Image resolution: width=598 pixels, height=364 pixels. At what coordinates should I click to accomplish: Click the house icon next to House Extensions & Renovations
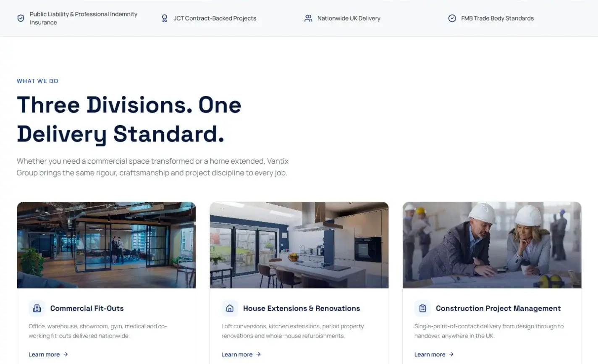pyautogui.click(x=230, y=308)
